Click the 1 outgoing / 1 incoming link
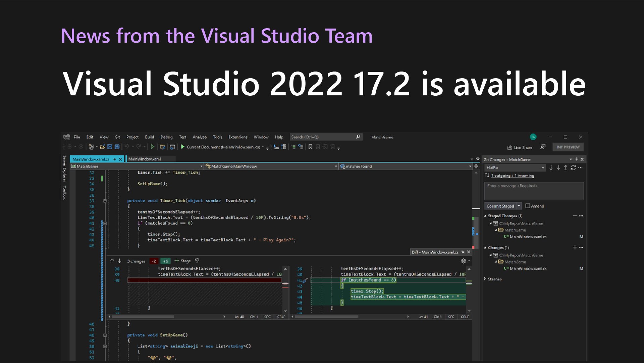Viewport: 644px width, 363px height. [x=512, y=175]
